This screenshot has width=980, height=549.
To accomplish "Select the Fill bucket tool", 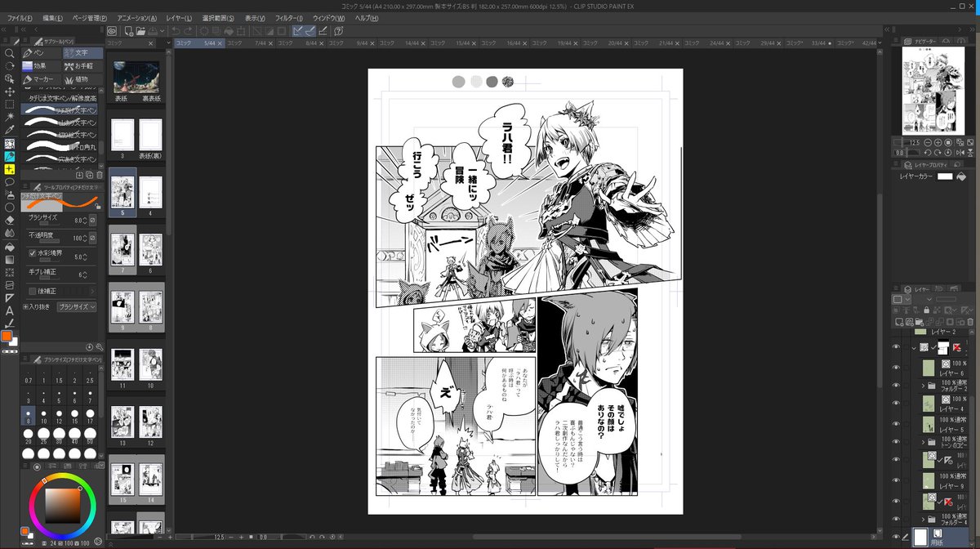I will click(x=9, y=246).
